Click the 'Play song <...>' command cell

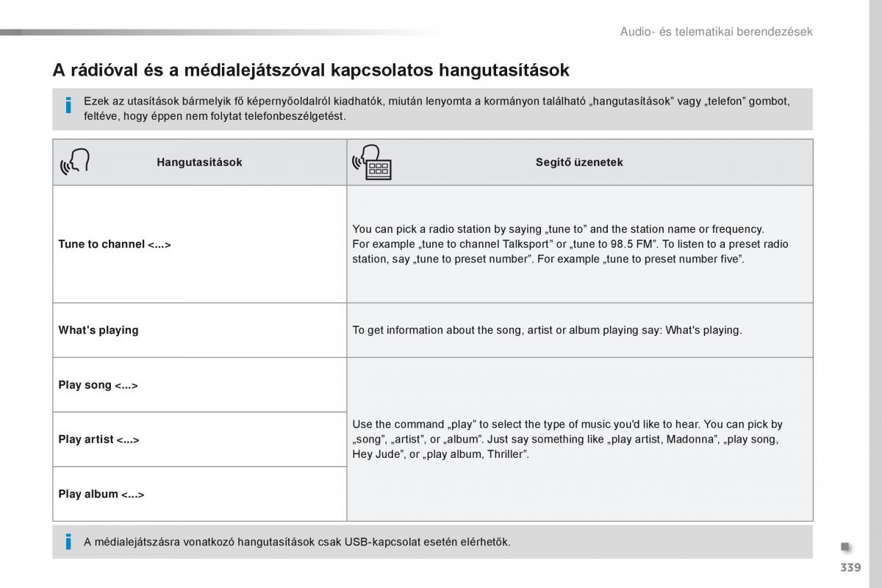[200, 385]
